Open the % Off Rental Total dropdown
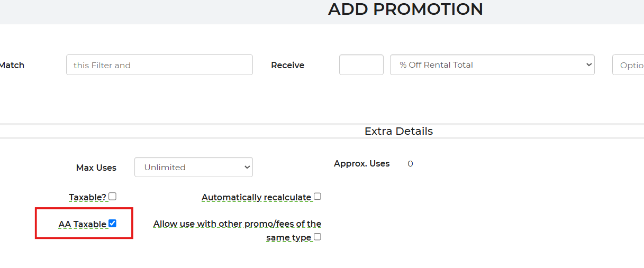Viewport: 644px width, 268px height. tap(492, 64)
